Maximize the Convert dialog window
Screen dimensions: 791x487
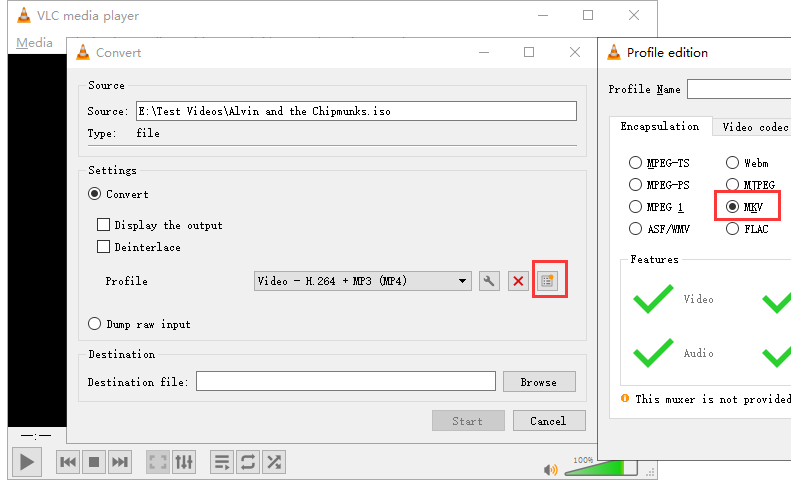pos(529,52)
